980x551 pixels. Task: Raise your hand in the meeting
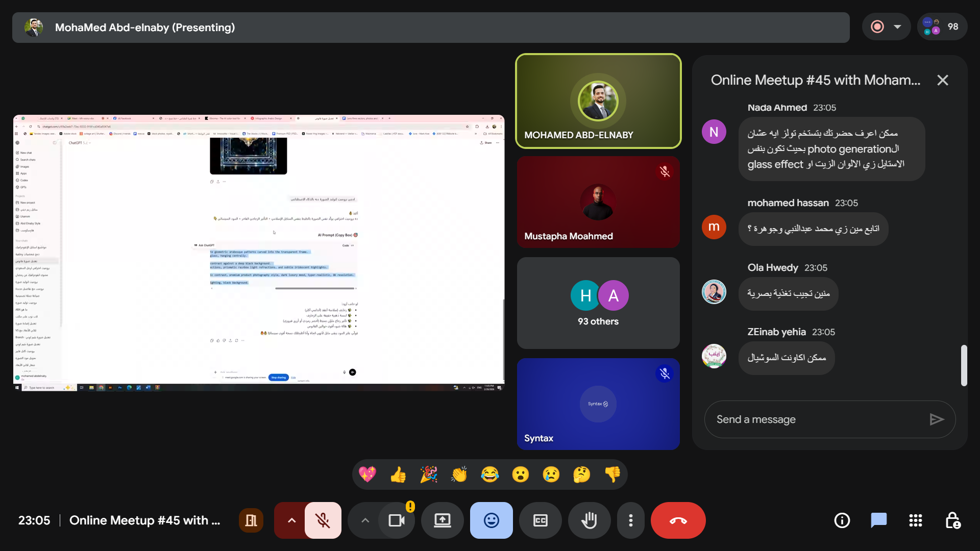tap(589, 520)
